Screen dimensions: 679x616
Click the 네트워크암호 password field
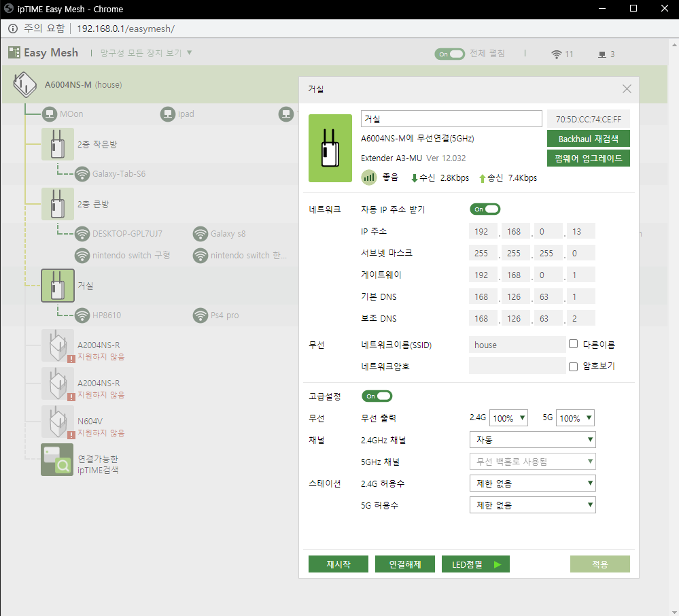[x=517, y=366]
